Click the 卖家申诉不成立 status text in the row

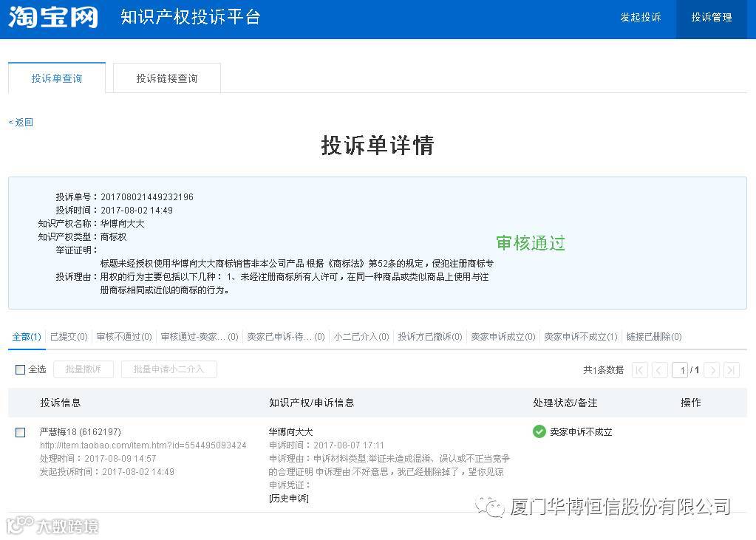pyautogui.click(x=581, y=432)
